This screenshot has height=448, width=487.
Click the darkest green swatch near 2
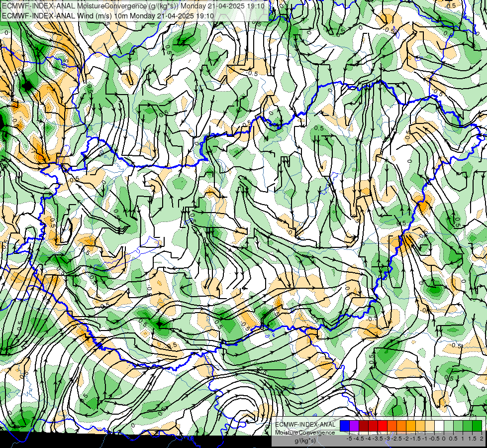(x=477, y=426)
